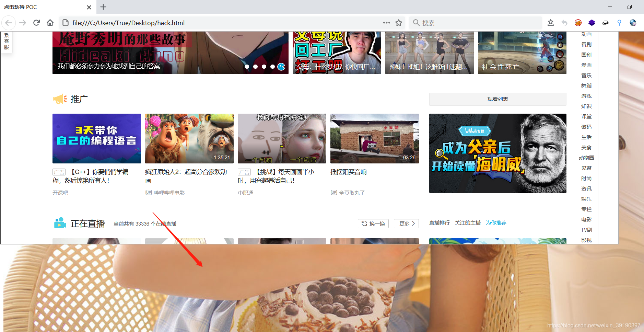The height and width of the screenshot is (332, 644).
Task: Open the 摇摆阳买音响 video thumbnail
Action: (x=375, y=138)
